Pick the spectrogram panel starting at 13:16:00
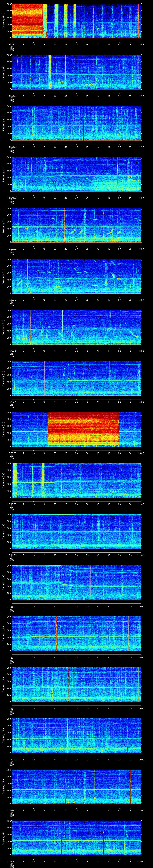The width and height of the screenshot is (153, 868). click(76, 787)
